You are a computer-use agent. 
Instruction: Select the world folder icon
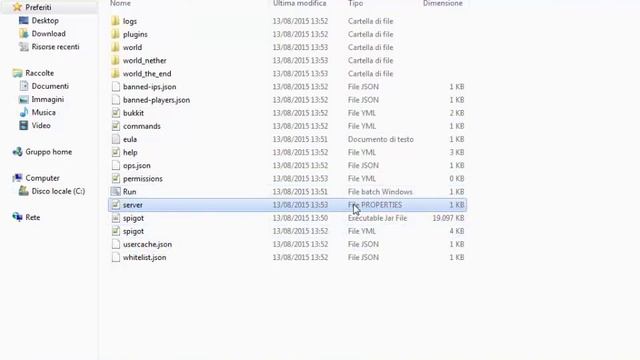click(x=116, y=47)
